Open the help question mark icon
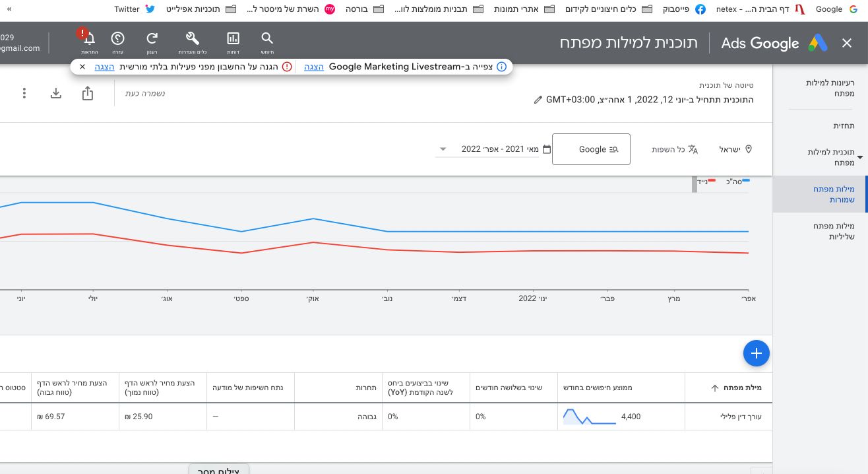The height and width of the screenshot is (474, 868). [117, 39]
